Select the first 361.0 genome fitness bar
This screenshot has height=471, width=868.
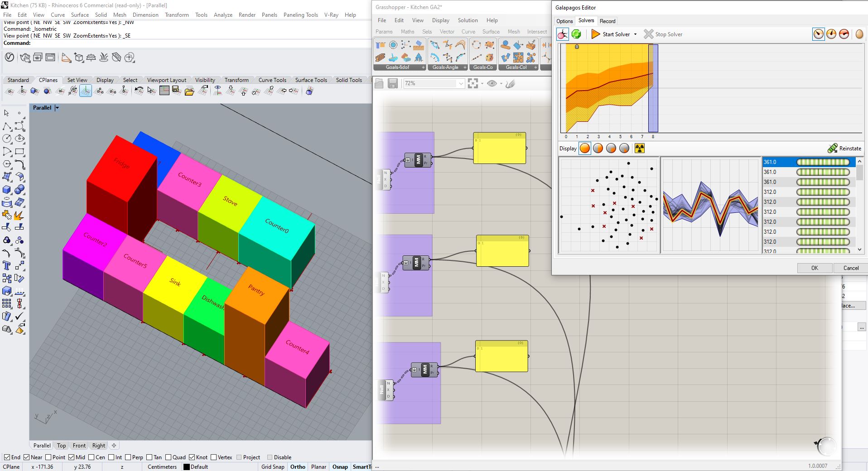pyautogui.click(x=823, y=162)
